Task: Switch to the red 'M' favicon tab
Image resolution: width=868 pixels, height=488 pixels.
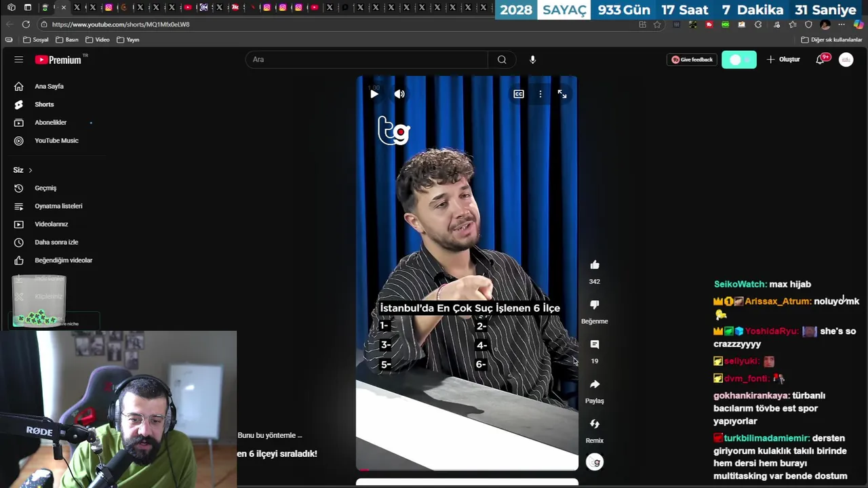Action: (235, 7)
